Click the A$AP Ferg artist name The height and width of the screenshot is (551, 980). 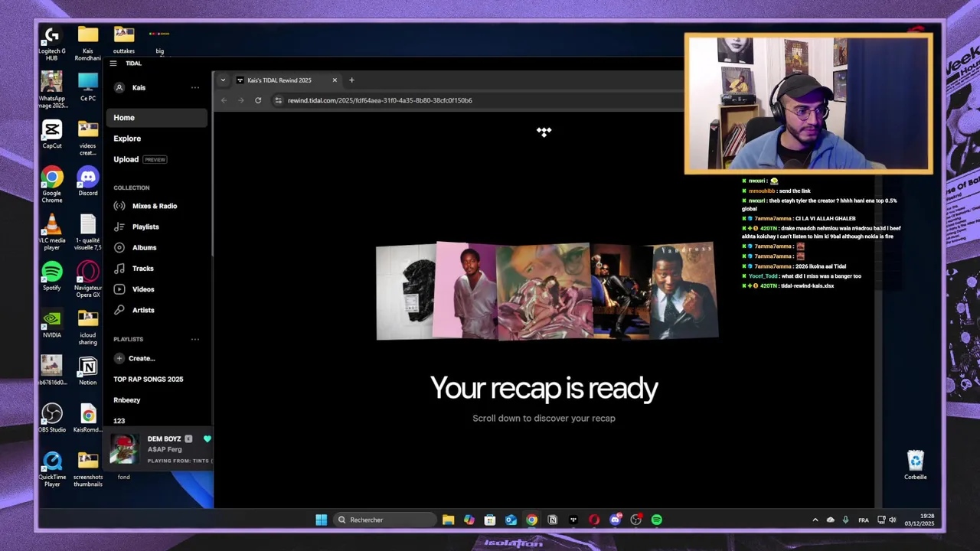pos(165,449)
